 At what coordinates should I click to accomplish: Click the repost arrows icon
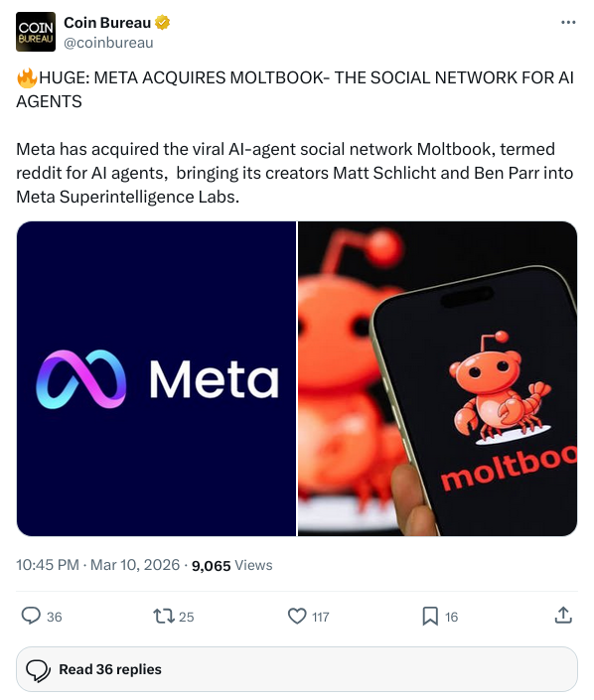(164, 616)
